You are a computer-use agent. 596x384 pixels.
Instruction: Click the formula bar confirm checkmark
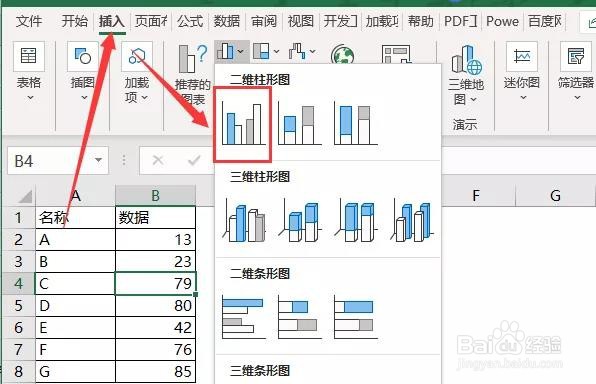click(x=194, y=160)
